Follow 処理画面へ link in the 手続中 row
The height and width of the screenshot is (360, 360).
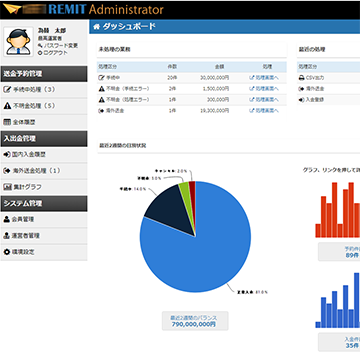(264, 78)
